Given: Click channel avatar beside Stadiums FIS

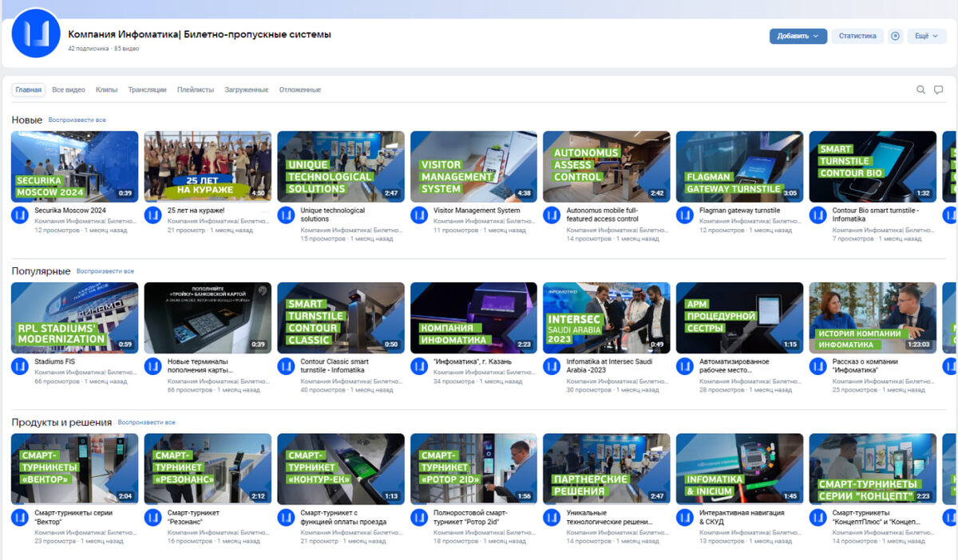Looking at the screenshot, I should click(x=20, y=366).
